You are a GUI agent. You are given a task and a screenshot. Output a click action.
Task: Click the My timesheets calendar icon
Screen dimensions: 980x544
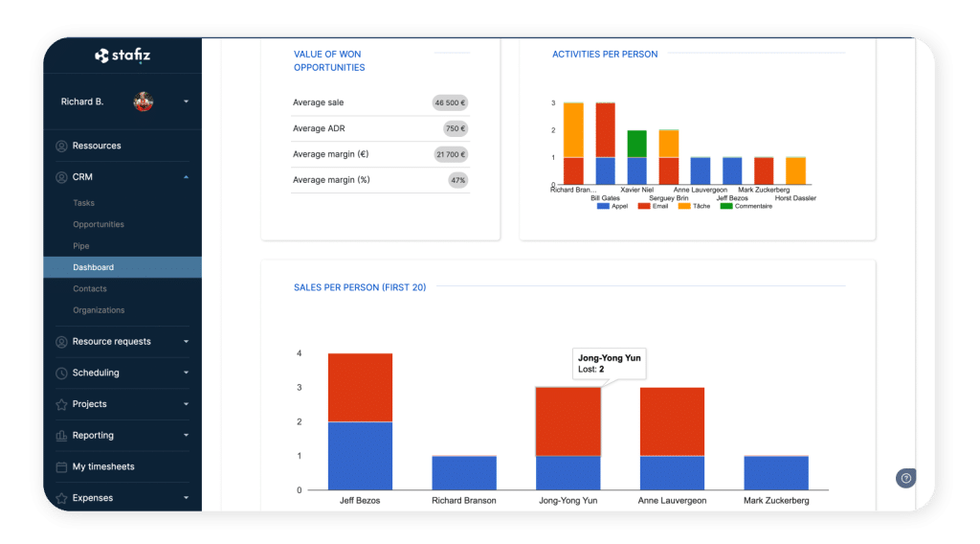(61, 467)
